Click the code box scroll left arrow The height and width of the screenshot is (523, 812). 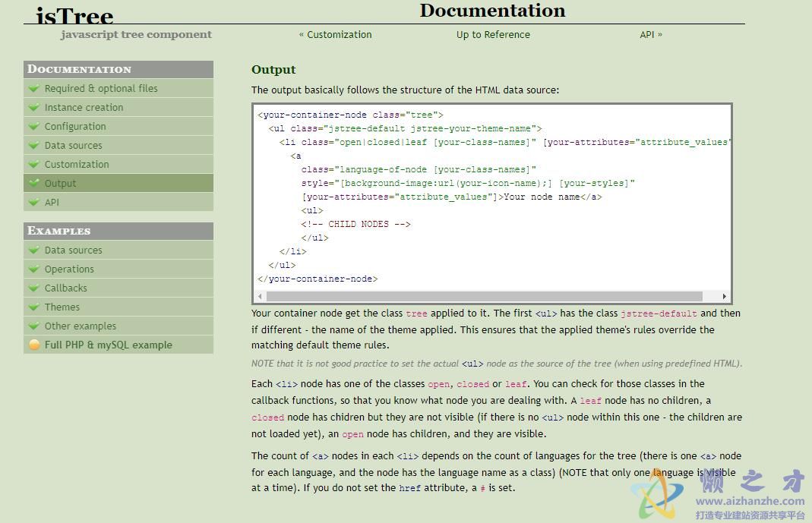pyautogui.click(x=260, y=296)
